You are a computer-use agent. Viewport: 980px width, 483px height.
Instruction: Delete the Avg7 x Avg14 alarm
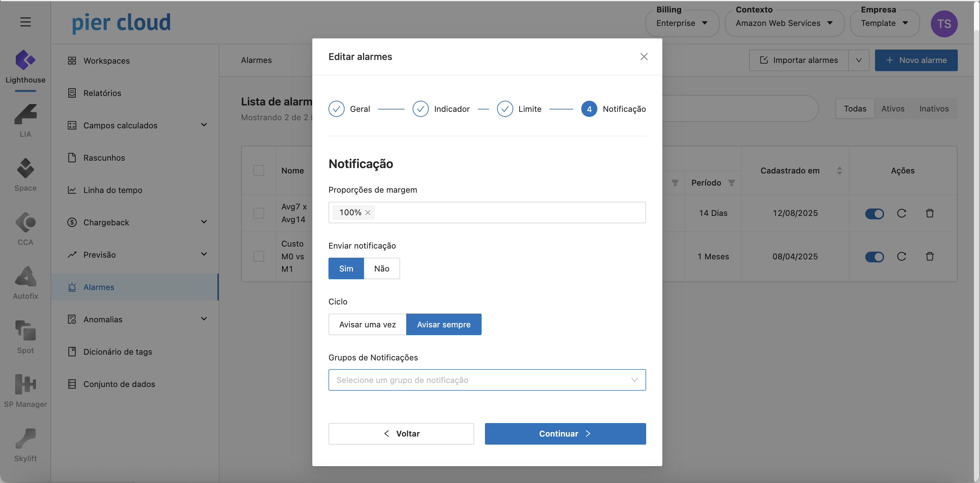(930, 213)
